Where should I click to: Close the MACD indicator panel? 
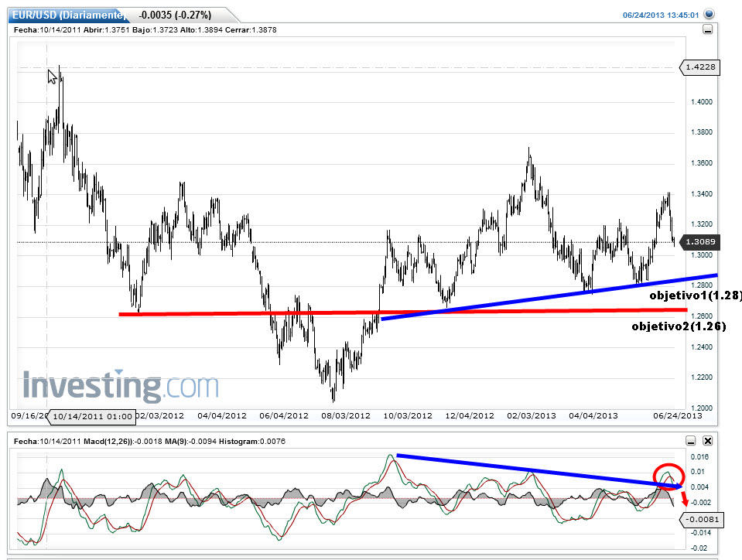click(x=707, y=440)
